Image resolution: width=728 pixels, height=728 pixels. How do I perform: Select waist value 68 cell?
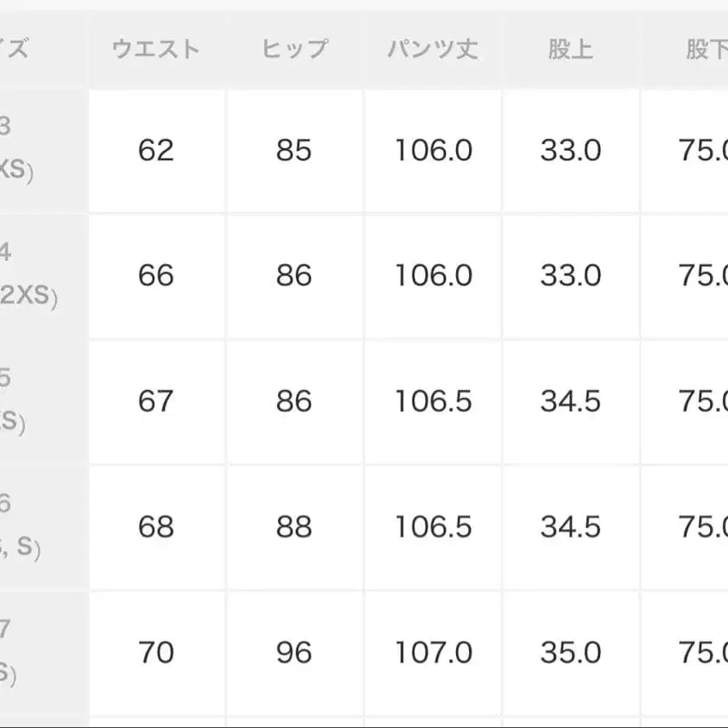pos(156,526)
